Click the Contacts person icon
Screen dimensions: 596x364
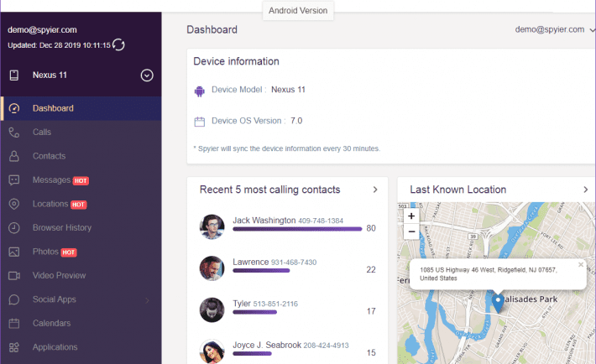pos(14,156)
